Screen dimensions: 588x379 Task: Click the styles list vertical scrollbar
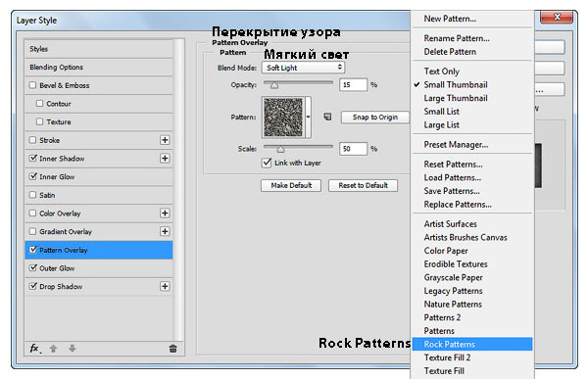179,190
